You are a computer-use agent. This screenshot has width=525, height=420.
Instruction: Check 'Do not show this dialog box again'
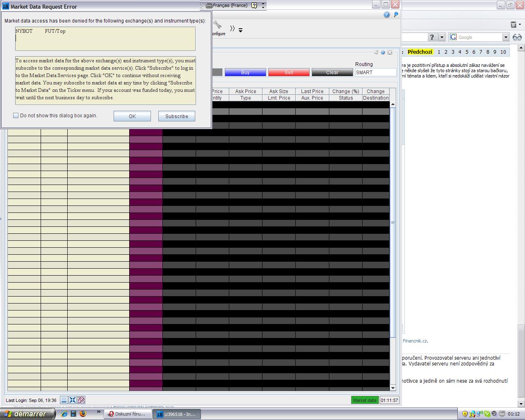coord(16,116)
